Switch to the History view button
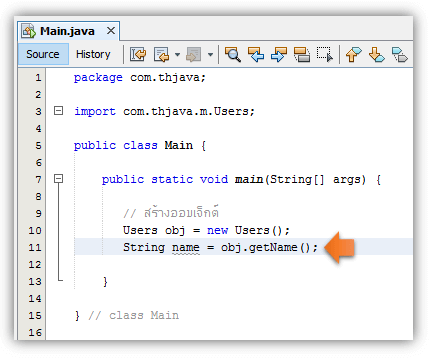Image resolution: width=433 pixels, height=360 pixels. [93, 54]
